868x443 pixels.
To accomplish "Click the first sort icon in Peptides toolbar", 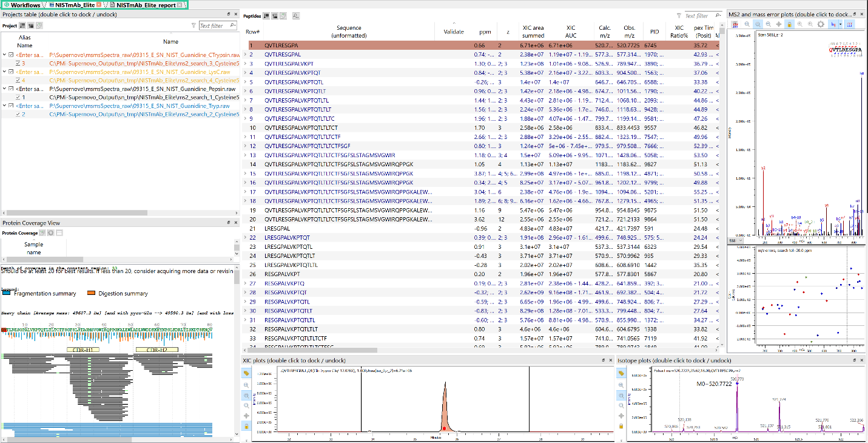I will (x=267, y=16).
